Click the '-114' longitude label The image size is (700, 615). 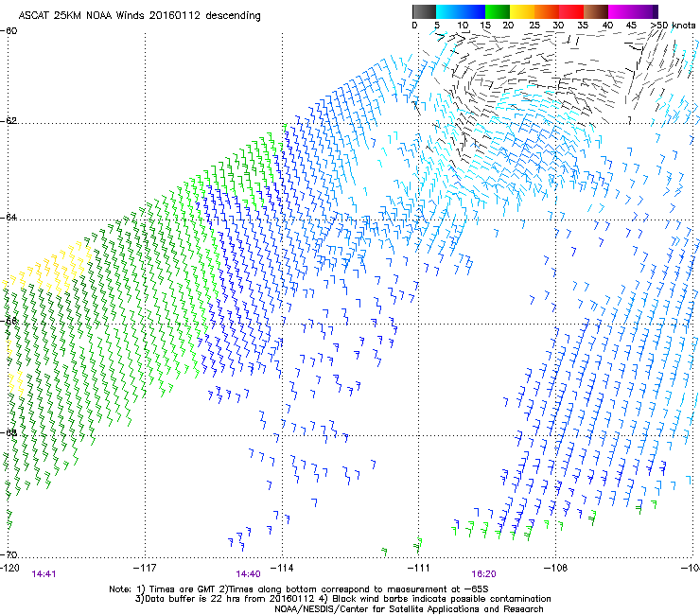pos(282,568)
